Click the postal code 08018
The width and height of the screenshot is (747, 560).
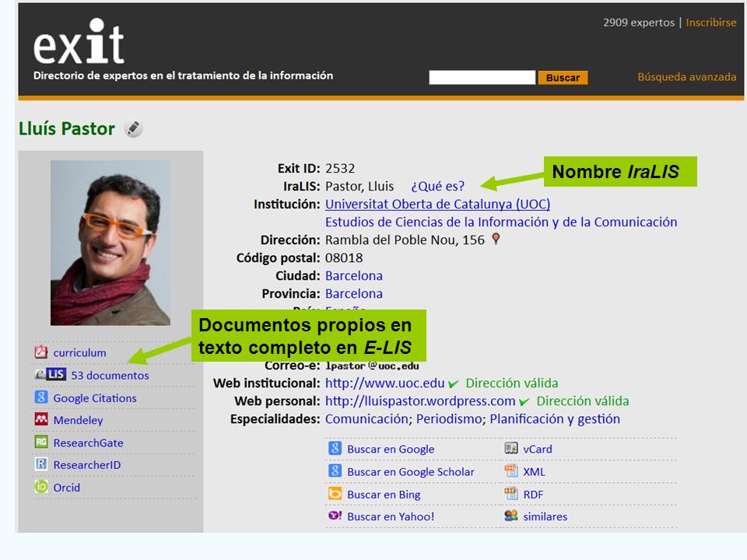click(x=343, y=258)
